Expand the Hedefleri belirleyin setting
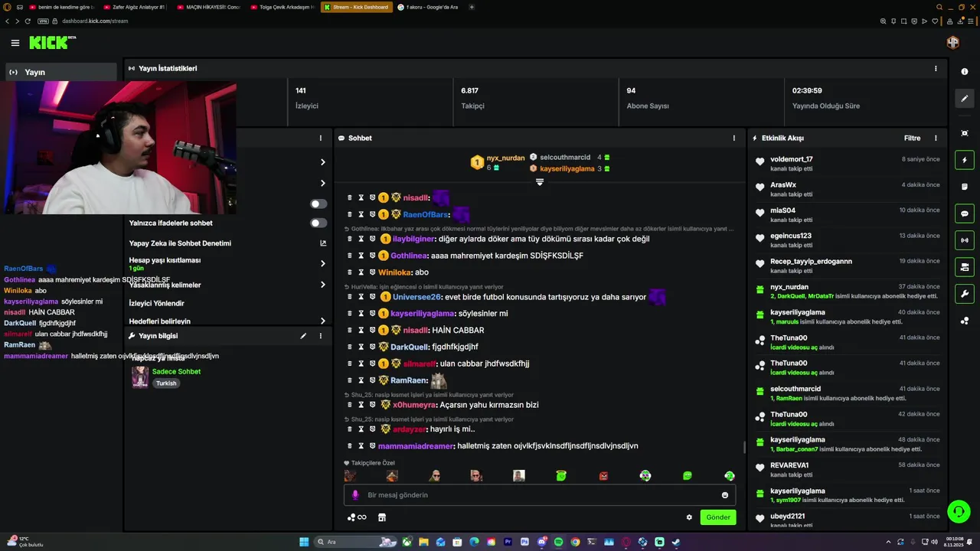The image size is (980, 551). pyautogui.click(x=323, y=321)
